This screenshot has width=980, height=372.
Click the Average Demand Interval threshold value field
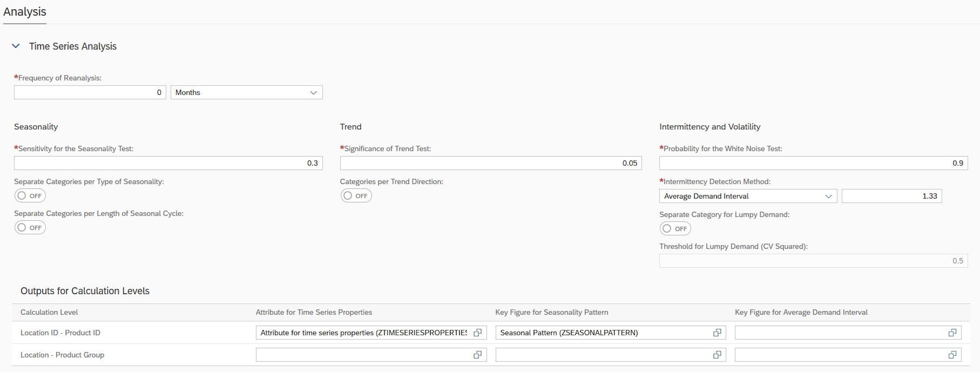pyautogui.click(x=891, y=196)
